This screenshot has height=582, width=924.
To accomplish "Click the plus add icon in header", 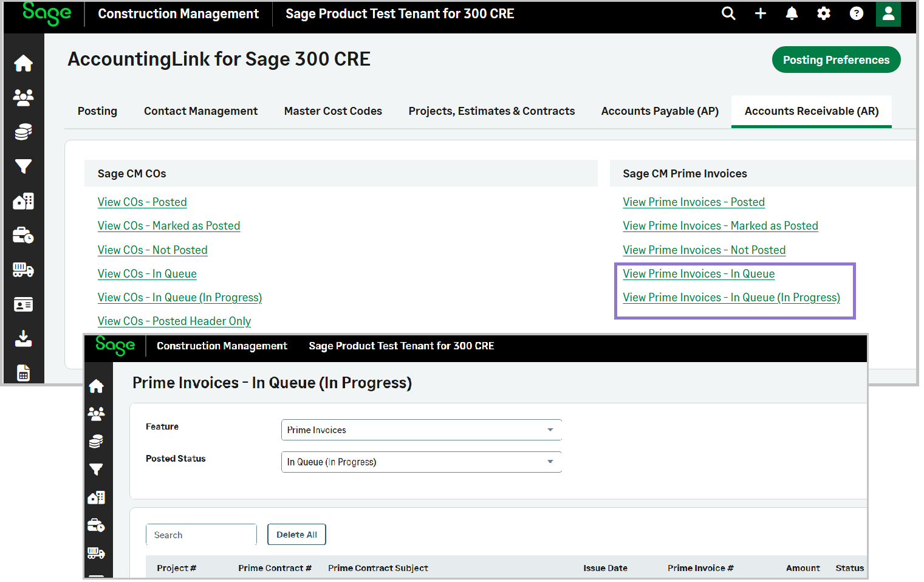I will tap(761, 13).
